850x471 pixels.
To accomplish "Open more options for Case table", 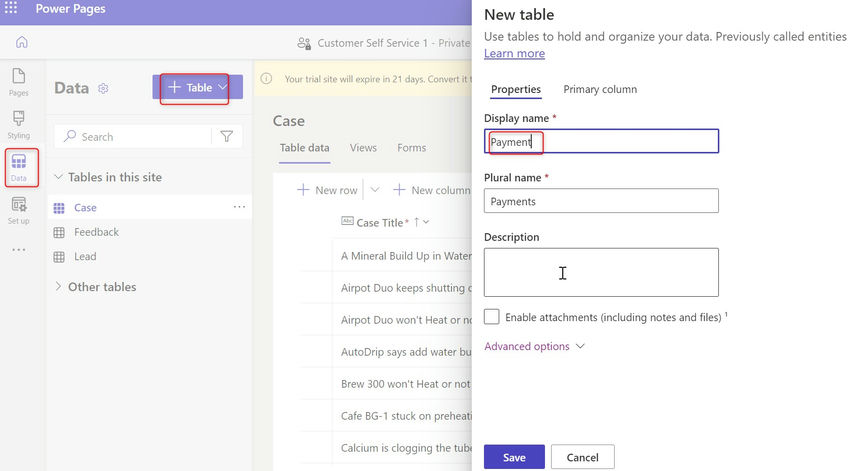I will [239, 207].
